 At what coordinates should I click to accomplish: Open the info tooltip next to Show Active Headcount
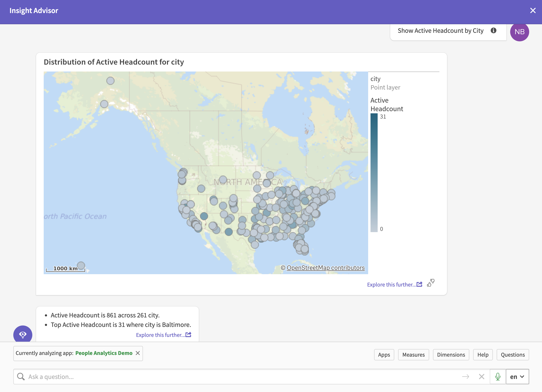(x=494, y=31)
